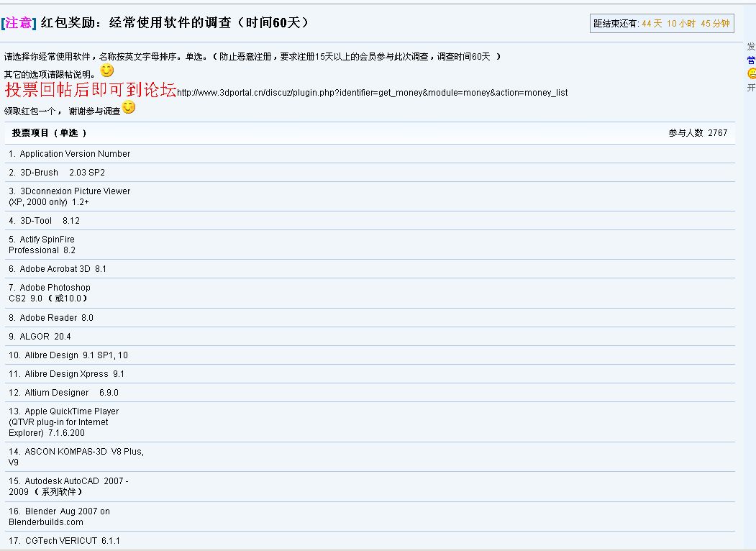The image size is (756, 551).
Task: Select option 10 Alibre Design 9.1 SP1
Action: coord(68,355)
